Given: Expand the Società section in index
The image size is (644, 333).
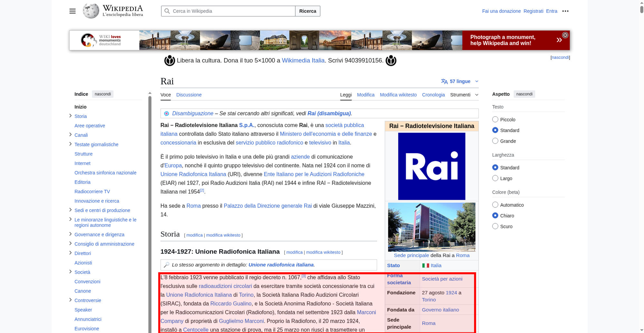Looking at the screenshot, I should click(70, 272).
